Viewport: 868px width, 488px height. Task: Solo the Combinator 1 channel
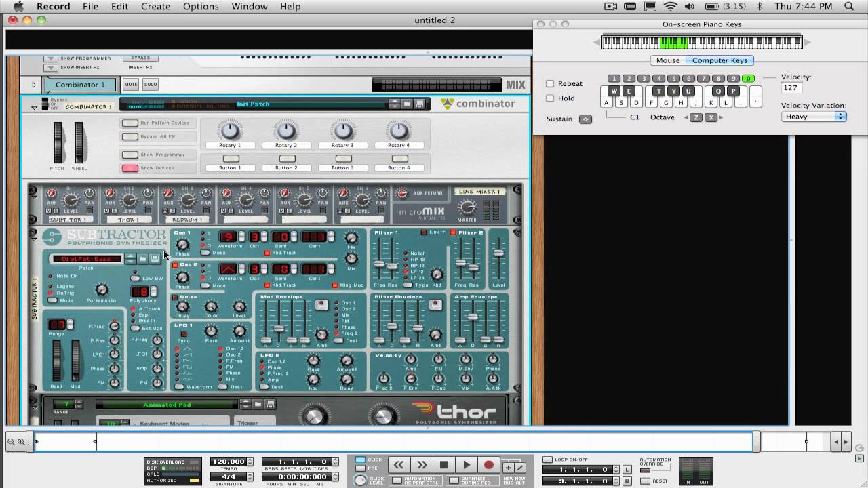tap(150, 85)
